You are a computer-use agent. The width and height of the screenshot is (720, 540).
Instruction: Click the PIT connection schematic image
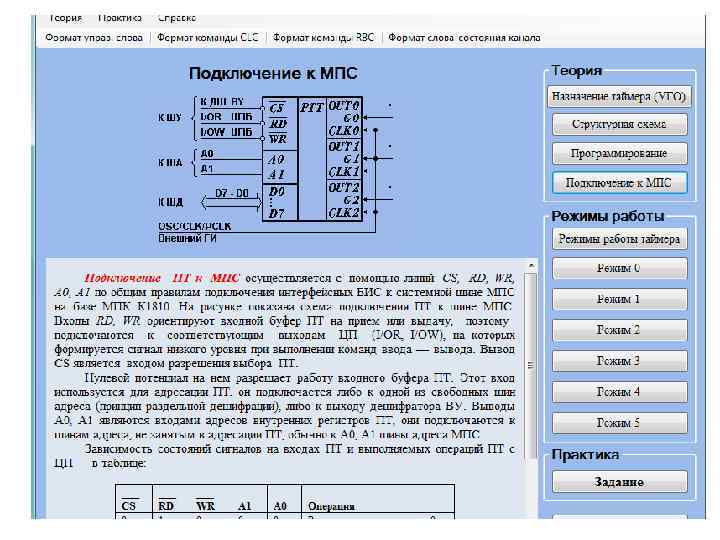[277, 169]
